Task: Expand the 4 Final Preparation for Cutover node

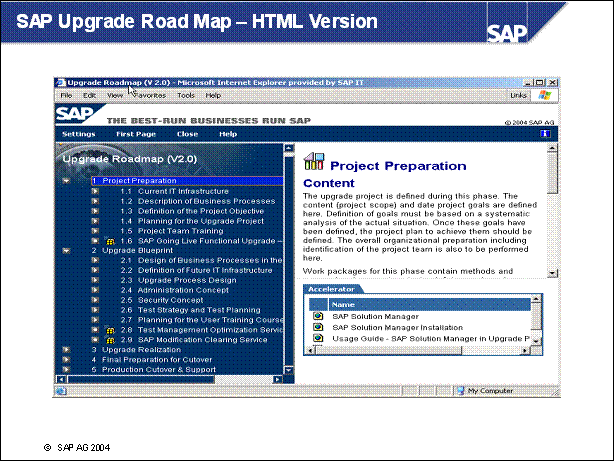Action: pyautogui.click(x=66, y=360)
